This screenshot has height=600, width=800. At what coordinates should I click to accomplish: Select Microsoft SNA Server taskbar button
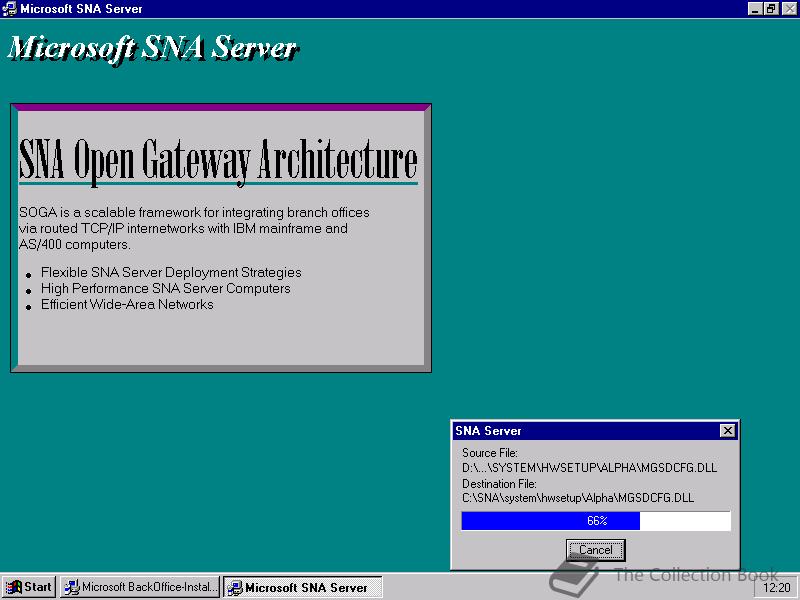(x=303, y=587)
